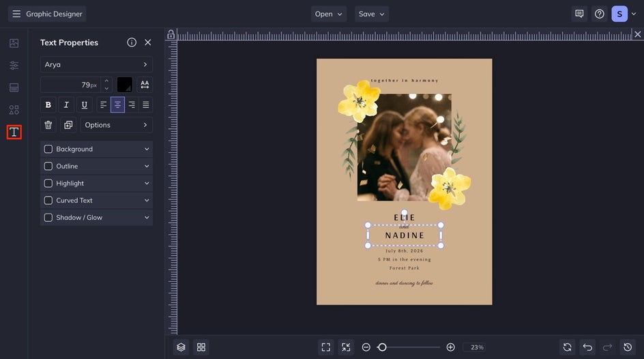Screen dimensions: 644x359
Task: Duplicate the selected text layer
Action: point(68,125)
